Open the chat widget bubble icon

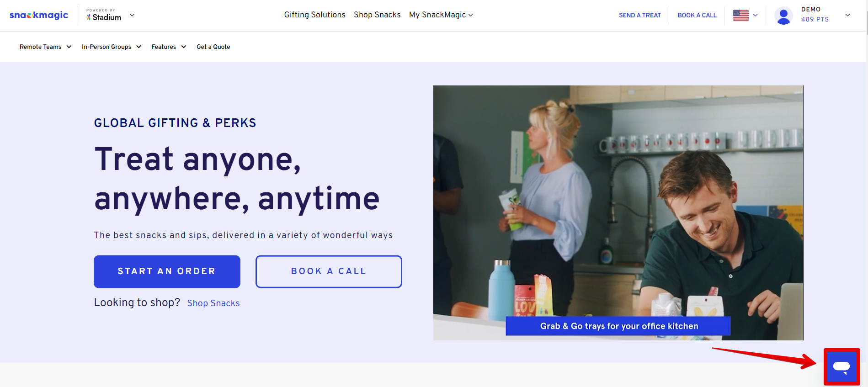(841, 366)
